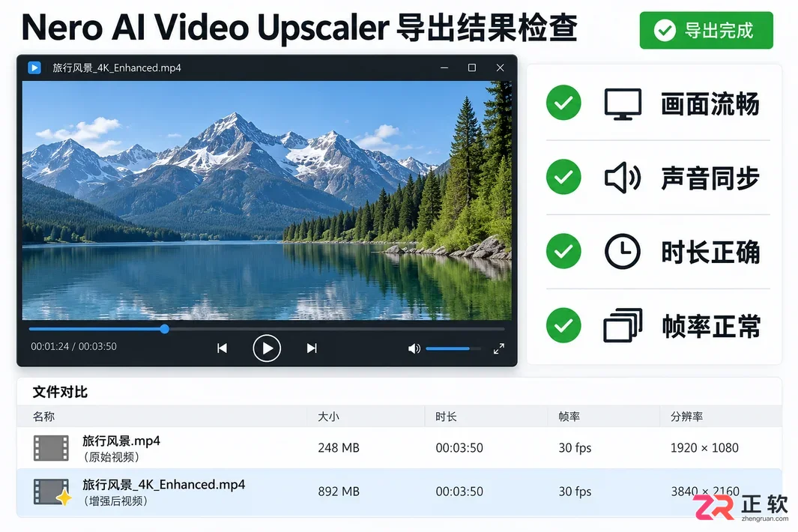Image resolution: width=798 pixels, height=532 pixels.
Task: Click the (原始视频) subtitle text
Action: coord(111,456)
